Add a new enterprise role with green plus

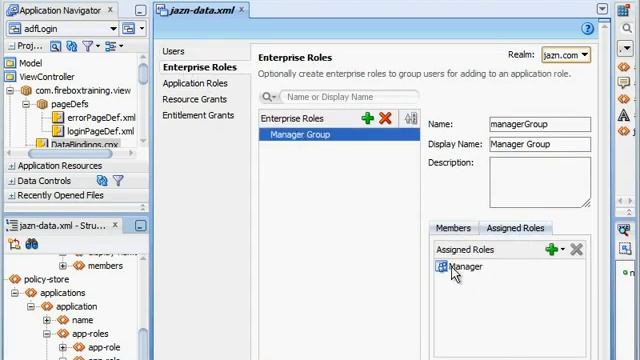click(x=367, y=118)
